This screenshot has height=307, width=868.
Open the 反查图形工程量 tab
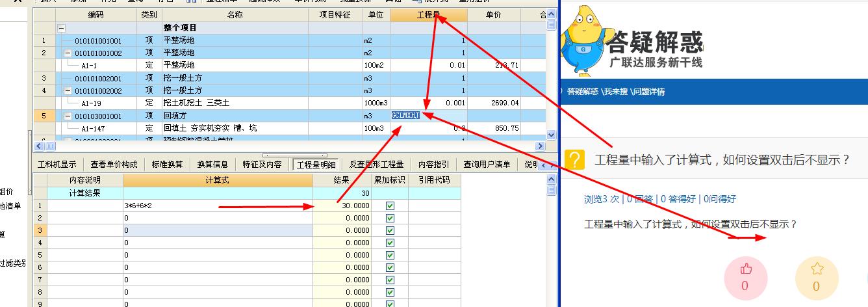tap(376, 165)
